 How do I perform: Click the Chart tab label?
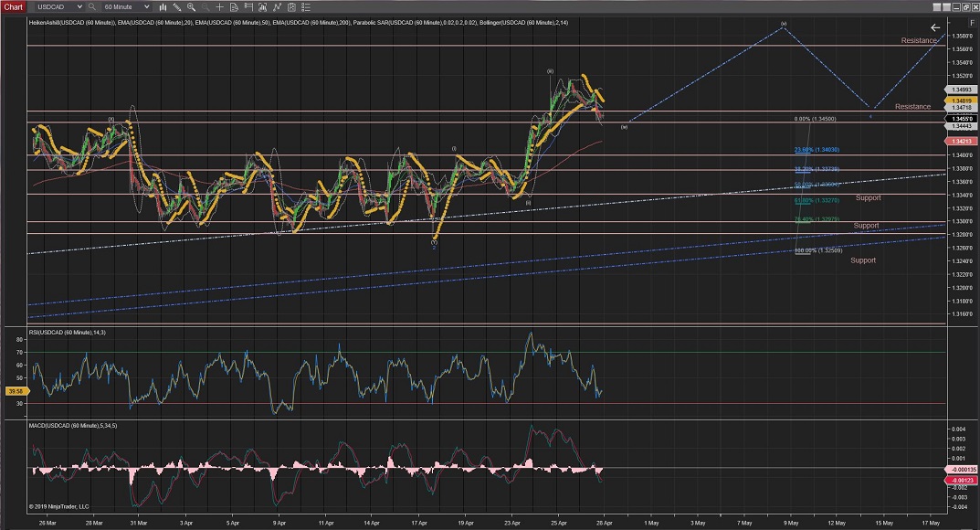click(x=15, y=6)
